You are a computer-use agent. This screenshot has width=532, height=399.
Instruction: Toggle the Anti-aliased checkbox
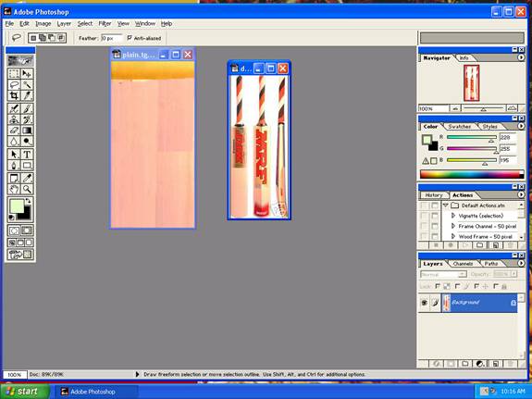click(x=130, y=38)
